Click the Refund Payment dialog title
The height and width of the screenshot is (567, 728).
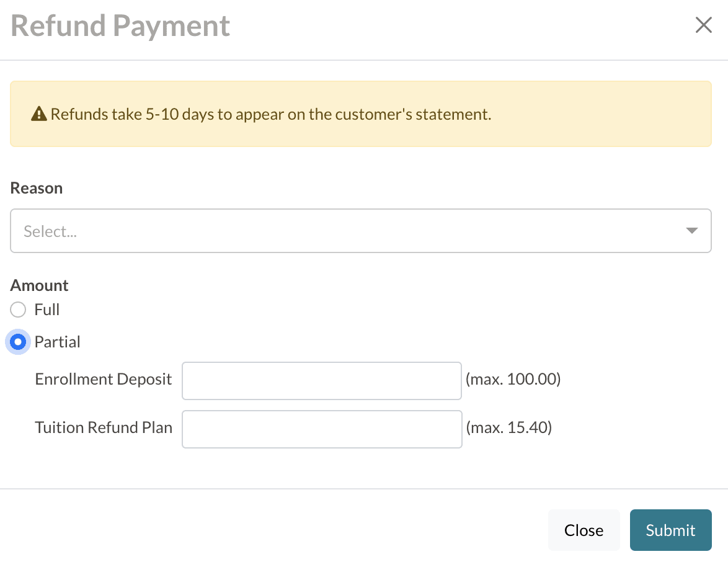tap(120, 26)
